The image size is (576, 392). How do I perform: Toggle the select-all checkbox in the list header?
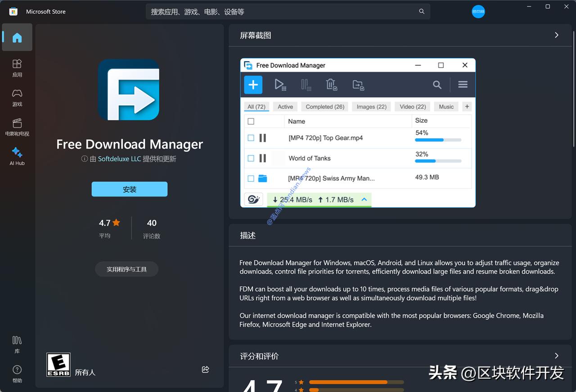tap(251, 121)
